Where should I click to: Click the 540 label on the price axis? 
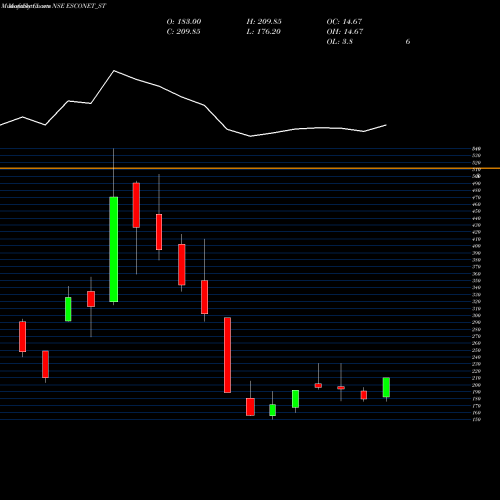click(x=476, y=149)
